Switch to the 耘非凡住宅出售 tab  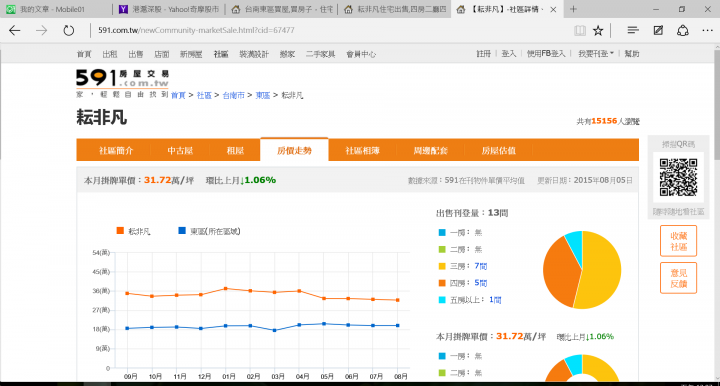(394, 9)
